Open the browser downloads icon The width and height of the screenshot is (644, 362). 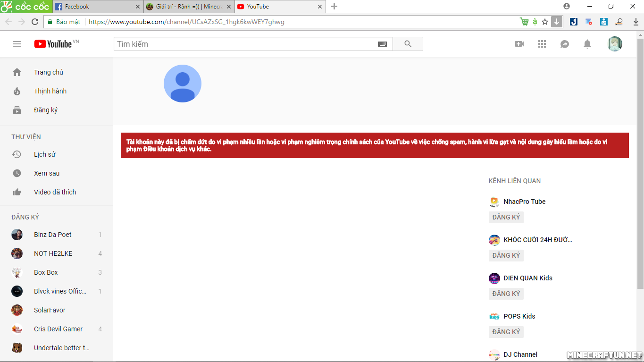(x=636, y=22)
